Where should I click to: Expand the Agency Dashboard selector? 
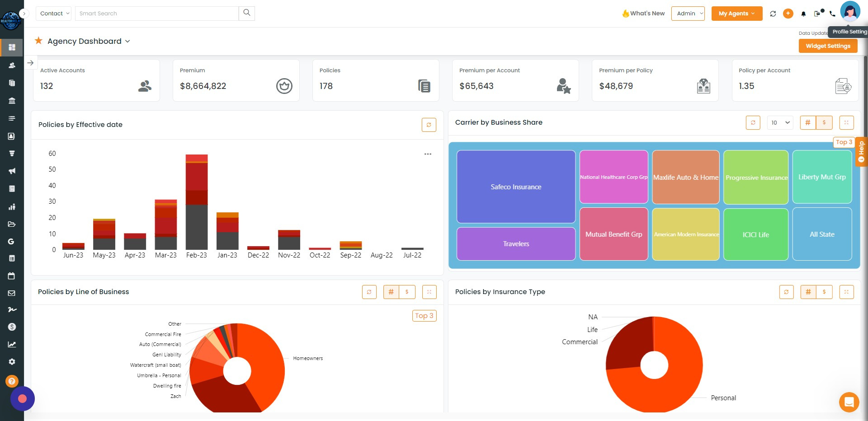click(x=127, y=41)
